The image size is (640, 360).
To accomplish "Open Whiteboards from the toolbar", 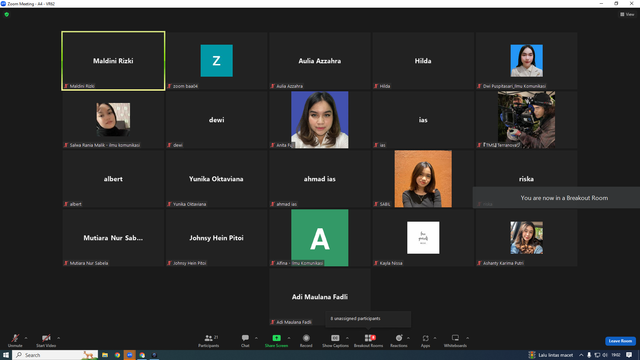I will pos(455,340).
